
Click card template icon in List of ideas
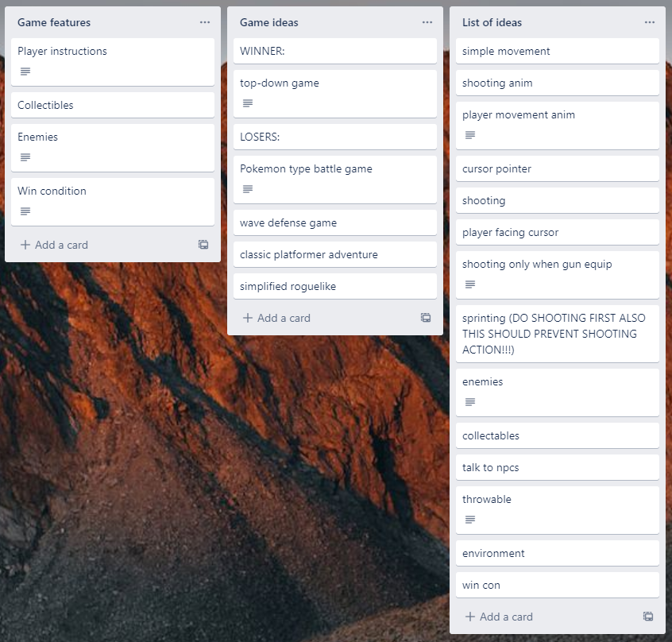pos(648,617)
